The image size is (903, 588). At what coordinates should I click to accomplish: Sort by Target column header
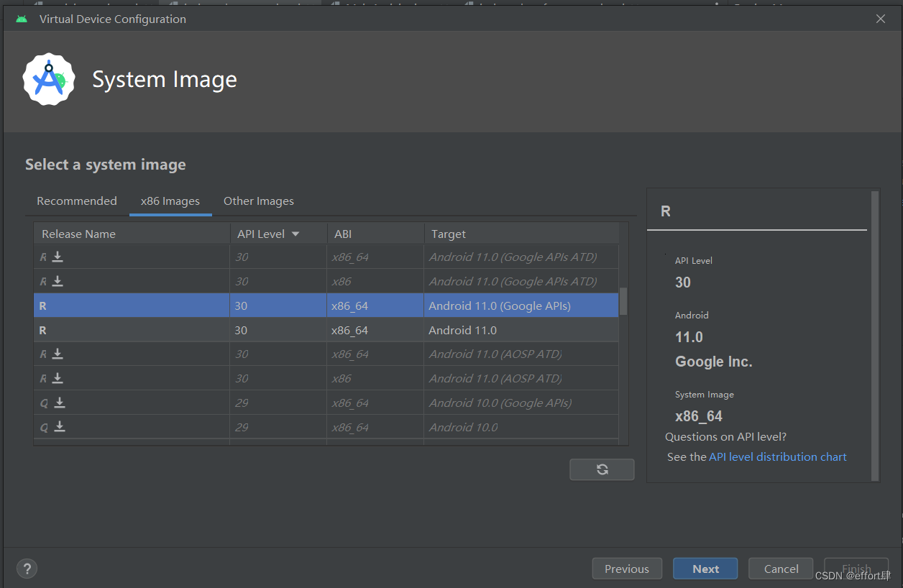click(521, 234)
